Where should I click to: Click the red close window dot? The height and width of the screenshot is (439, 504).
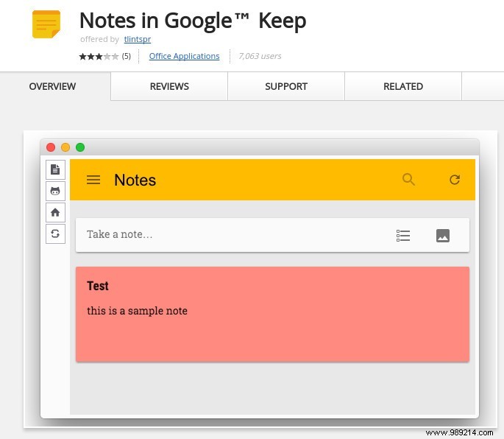click(x=51, y=147)
